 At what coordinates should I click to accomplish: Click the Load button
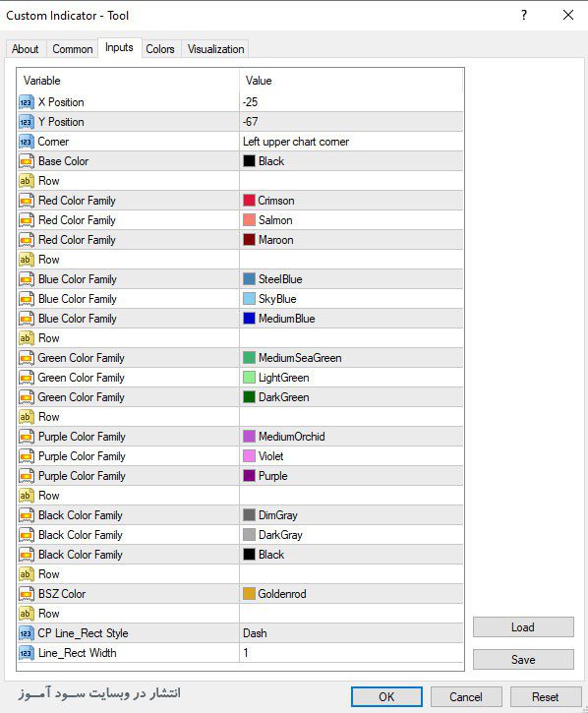point(523,627)
